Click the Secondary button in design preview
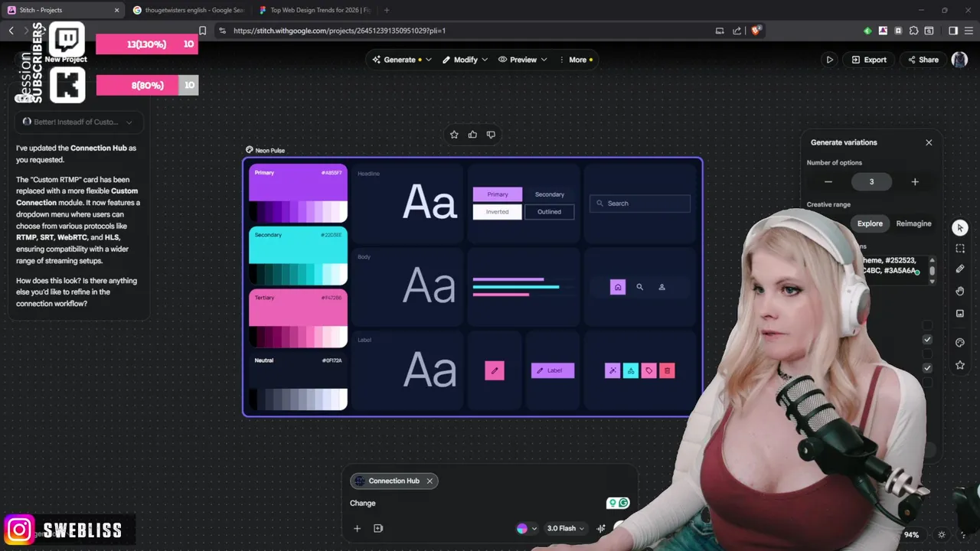Screen dimensions: 980x551 550,194
